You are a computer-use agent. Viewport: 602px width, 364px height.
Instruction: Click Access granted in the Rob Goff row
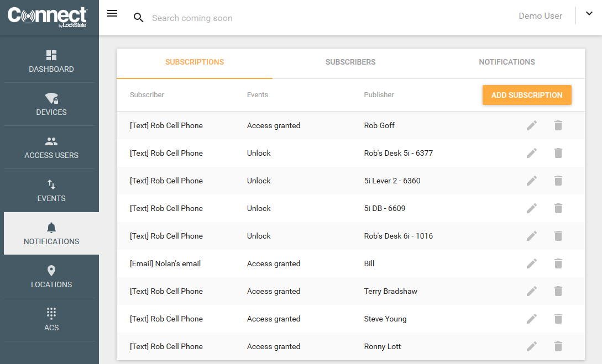[273, 125]
